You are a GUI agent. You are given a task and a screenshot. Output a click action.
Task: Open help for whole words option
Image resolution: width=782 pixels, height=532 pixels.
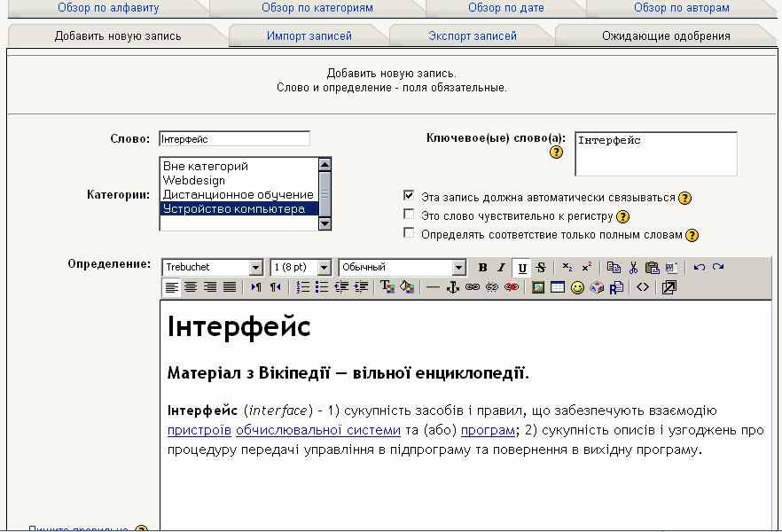(692, 235)
